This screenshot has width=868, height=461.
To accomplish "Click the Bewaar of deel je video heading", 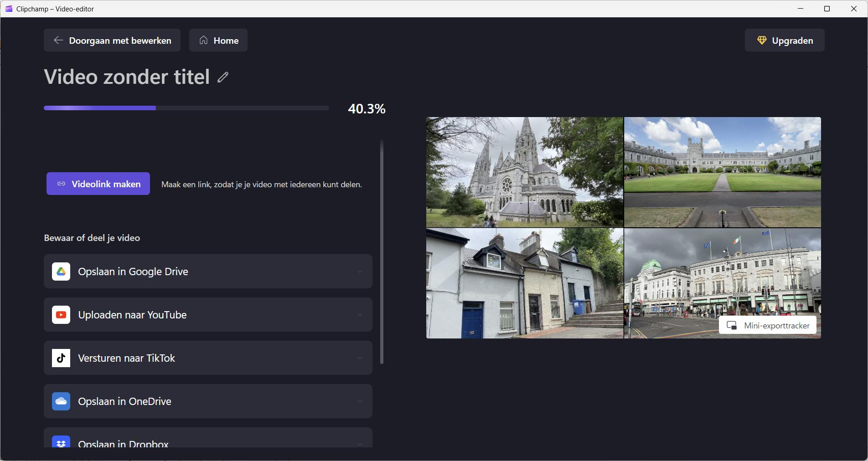I will tap(92, 238).
